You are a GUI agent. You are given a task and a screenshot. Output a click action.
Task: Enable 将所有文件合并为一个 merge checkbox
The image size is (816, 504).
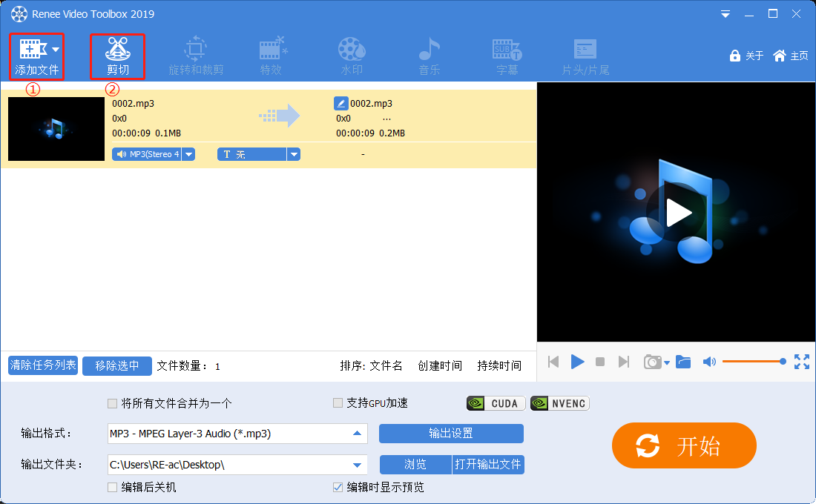click(112, 403)
